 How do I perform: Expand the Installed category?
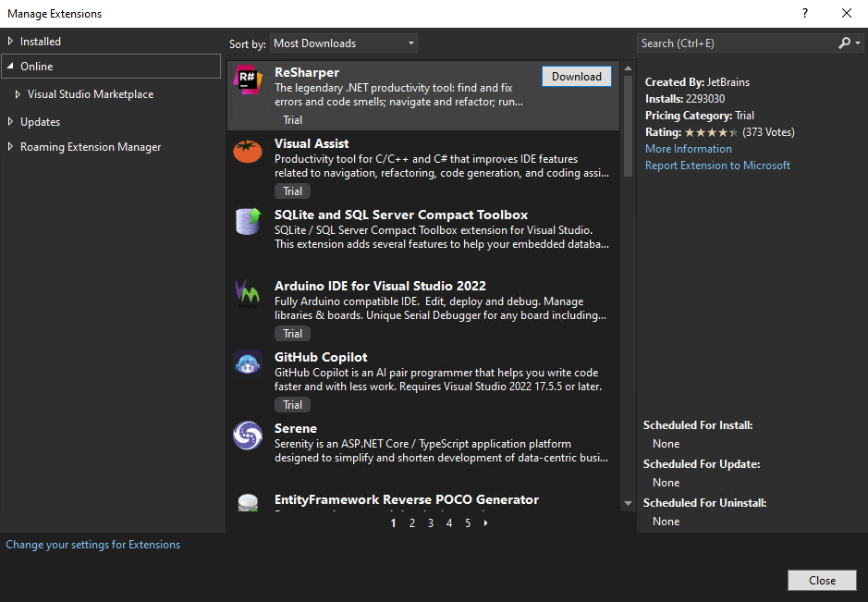click(10, 41)
